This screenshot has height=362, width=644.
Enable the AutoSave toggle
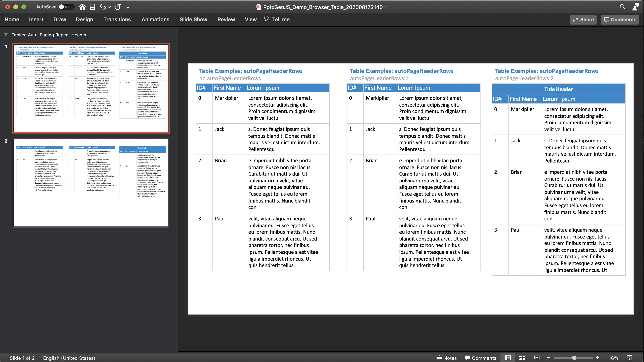coord(62,7)
